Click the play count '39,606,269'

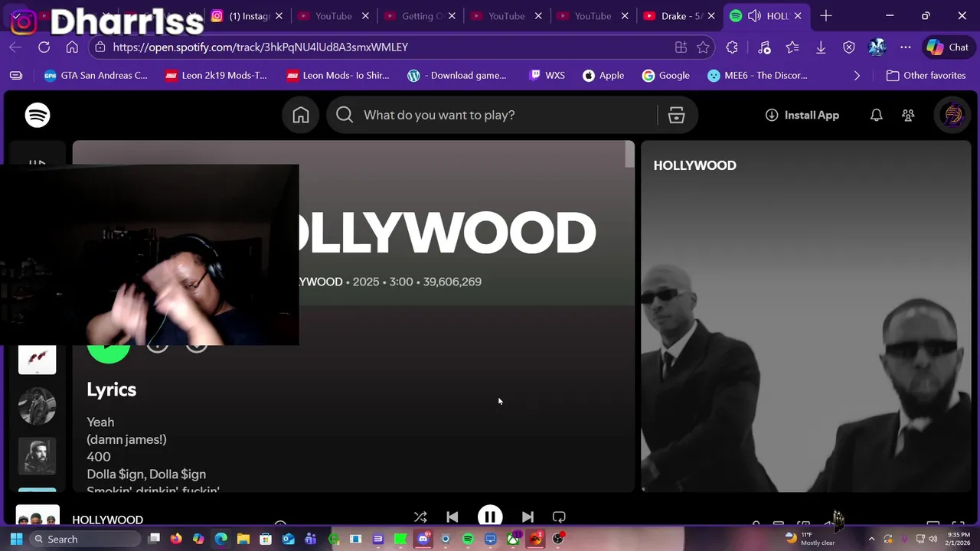(452, 282)
